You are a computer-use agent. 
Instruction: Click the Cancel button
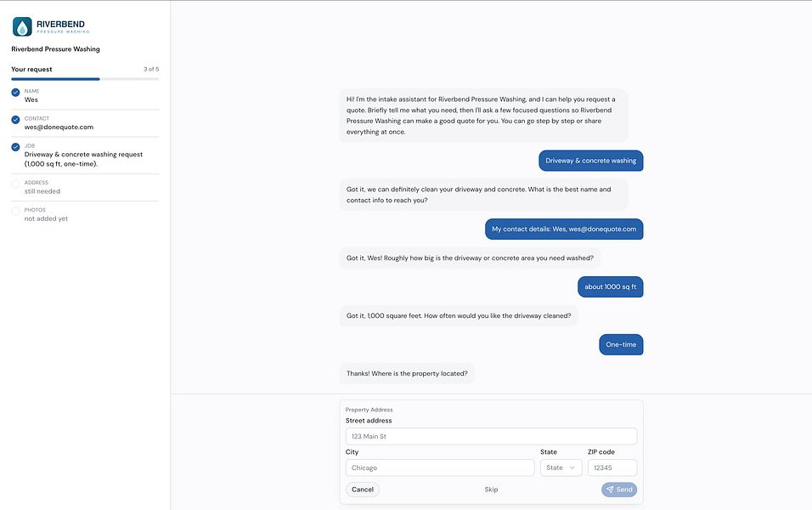(x=363, y=490)
